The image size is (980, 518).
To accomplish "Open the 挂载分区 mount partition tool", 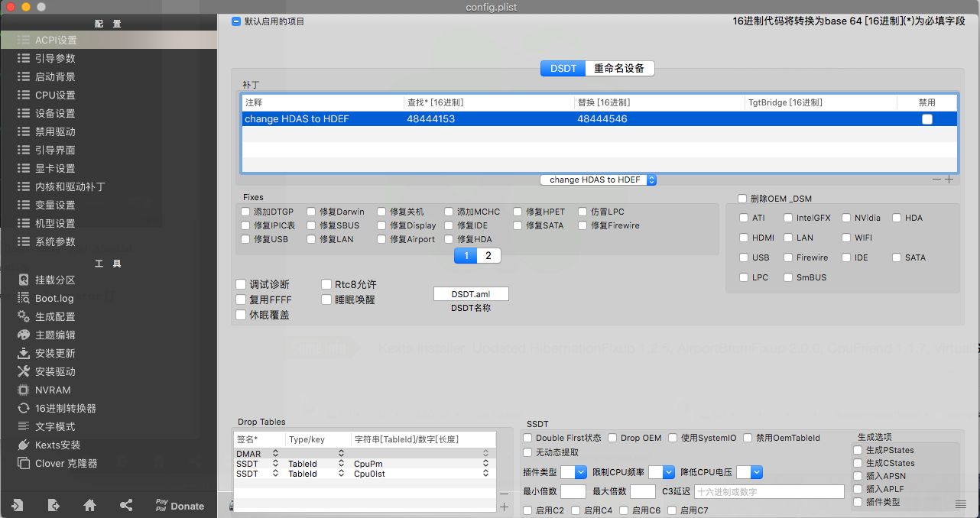I will click(x=55, y=280).
